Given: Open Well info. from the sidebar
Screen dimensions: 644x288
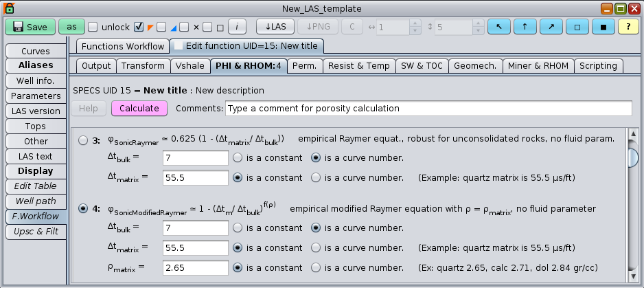Looking at the screenshot, I should (x=35, y=81).
